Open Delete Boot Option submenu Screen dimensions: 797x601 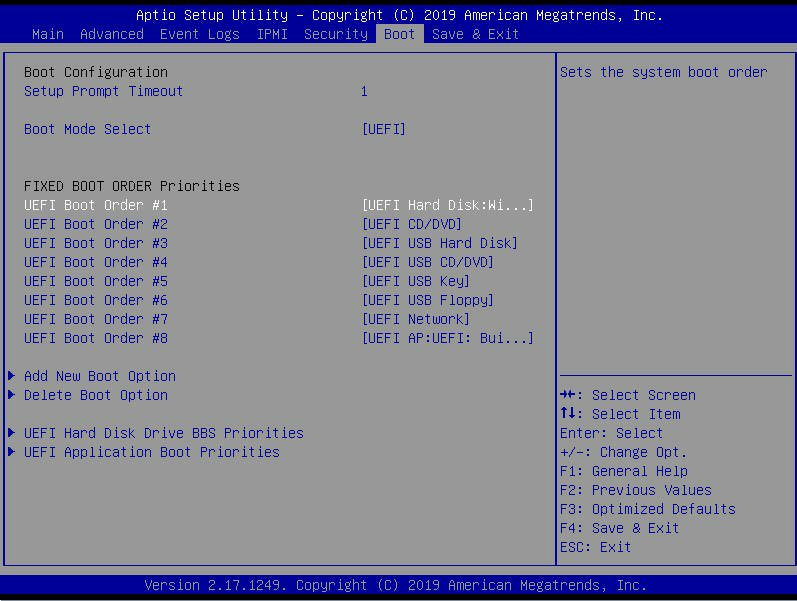pyautogui.click(x=95, y=395)
